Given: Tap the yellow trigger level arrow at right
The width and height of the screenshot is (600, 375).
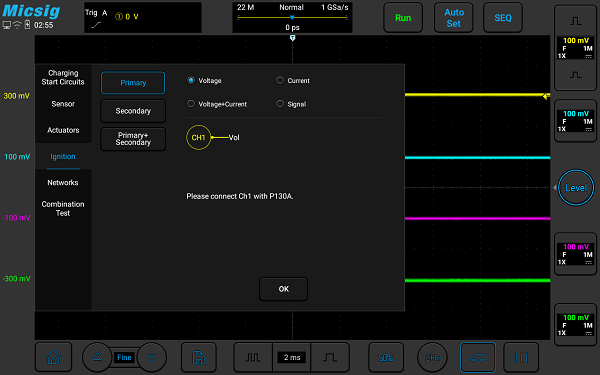Looking at the screenshot, I should click(x=546, y=96).
